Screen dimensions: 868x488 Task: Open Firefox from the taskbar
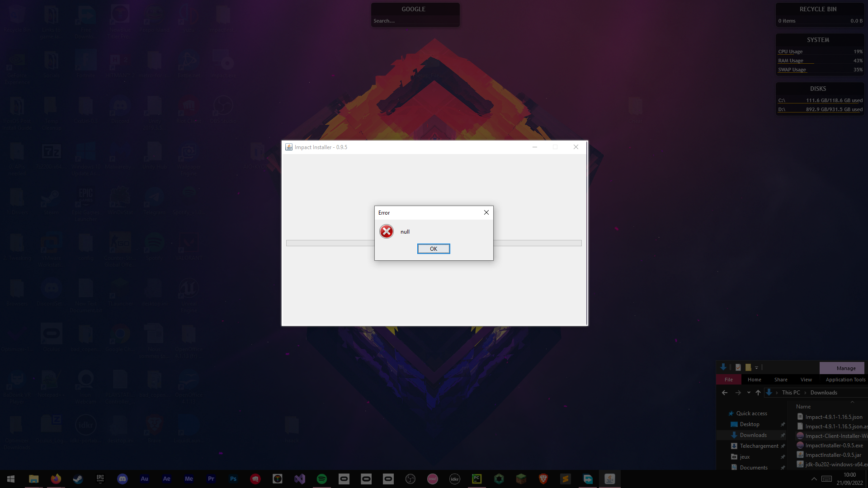(56, 479)
